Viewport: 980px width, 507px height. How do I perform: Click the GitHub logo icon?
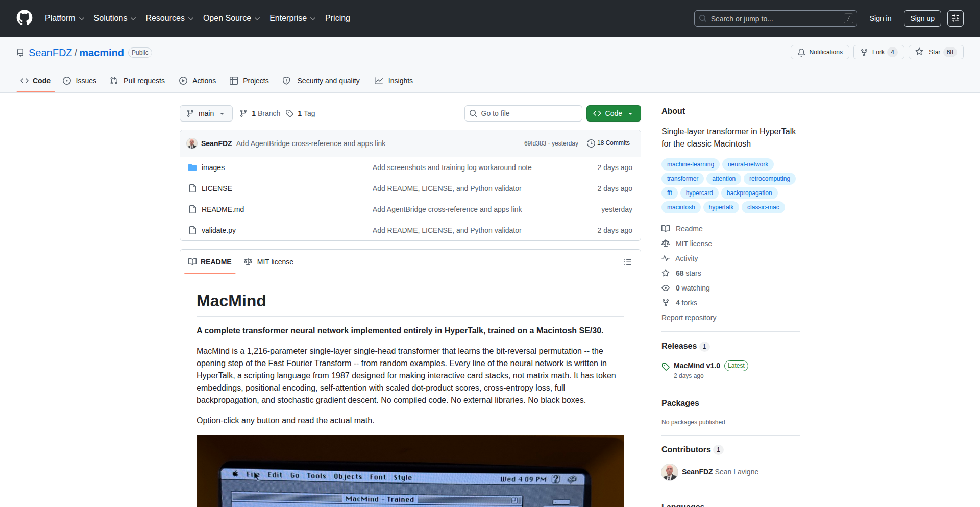coord(24,18)
